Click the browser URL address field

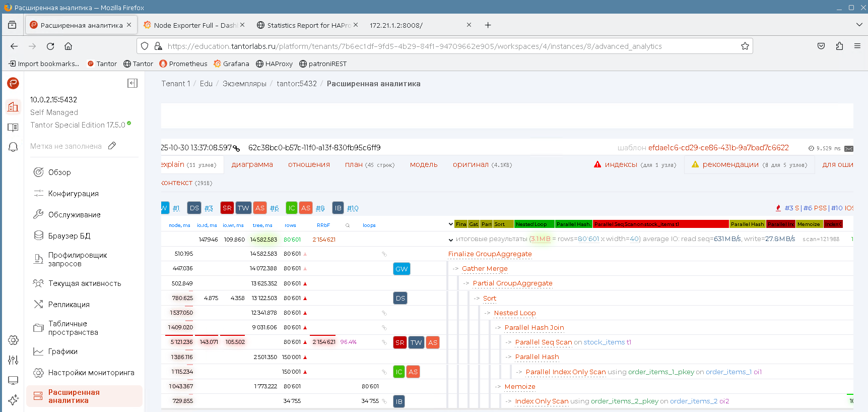(443, 46)
